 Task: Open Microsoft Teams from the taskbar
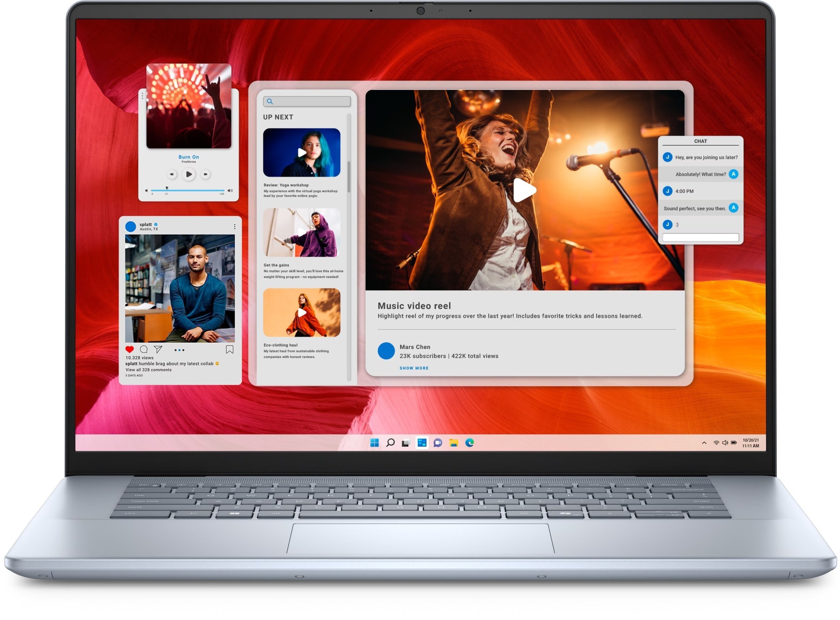click(x=437, y=443)
